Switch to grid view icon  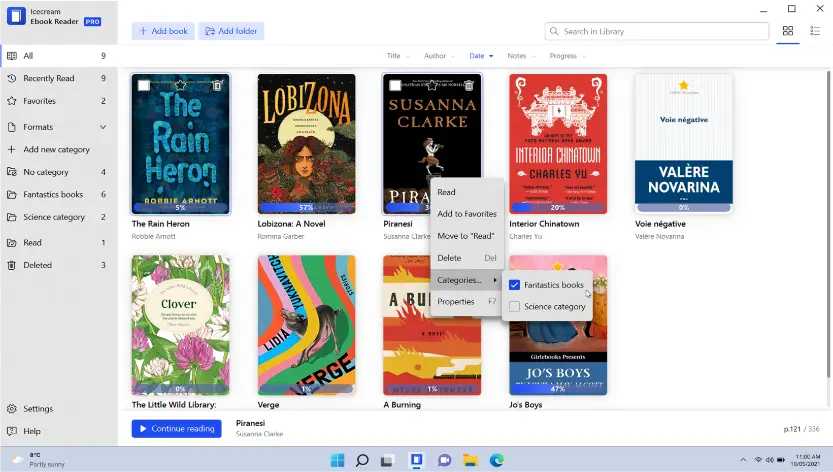[x=788, y=31]
